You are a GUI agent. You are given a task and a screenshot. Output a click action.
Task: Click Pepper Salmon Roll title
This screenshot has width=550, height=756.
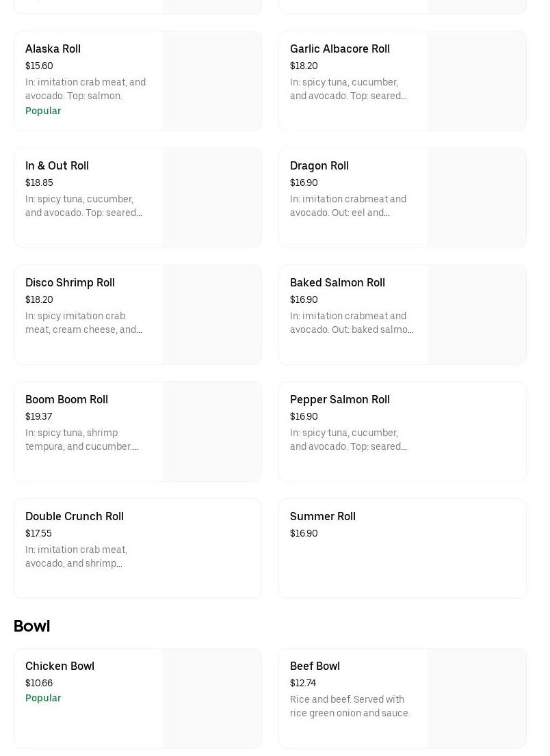[339, 400]
